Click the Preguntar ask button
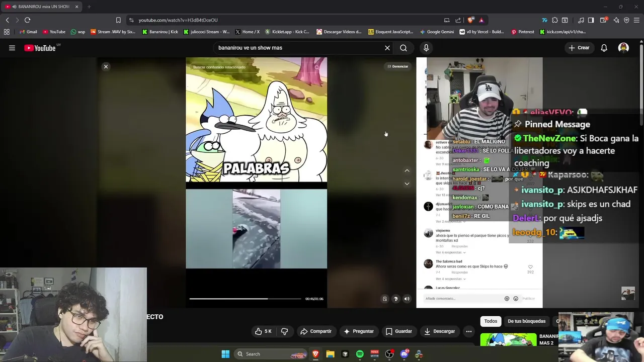The image size is (644, 362). [359, 331]
